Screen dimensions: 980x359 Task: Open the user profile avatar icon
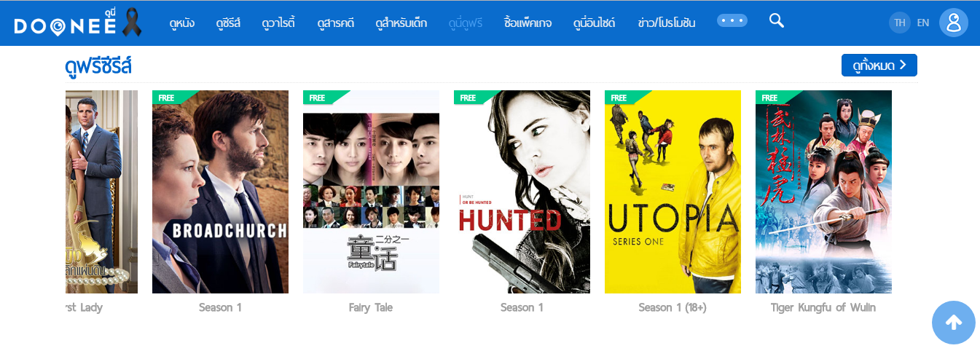click(x=953, y=23)
